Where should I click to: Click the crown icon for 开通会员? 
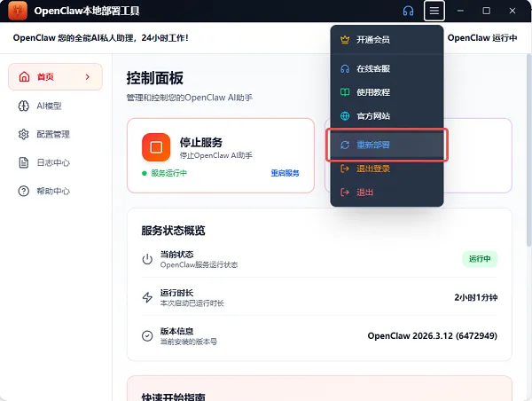(x=345, y=40)
